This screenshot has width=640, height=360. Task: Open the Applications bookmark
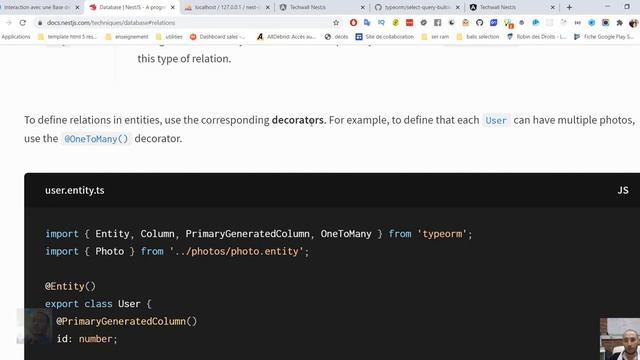16,37
